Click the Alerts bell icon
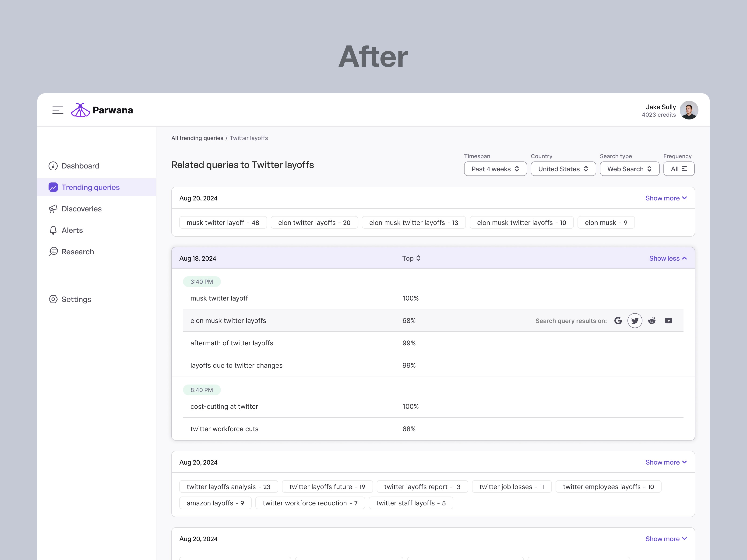This screenshot has width=747, height=560. click(53, 230)
